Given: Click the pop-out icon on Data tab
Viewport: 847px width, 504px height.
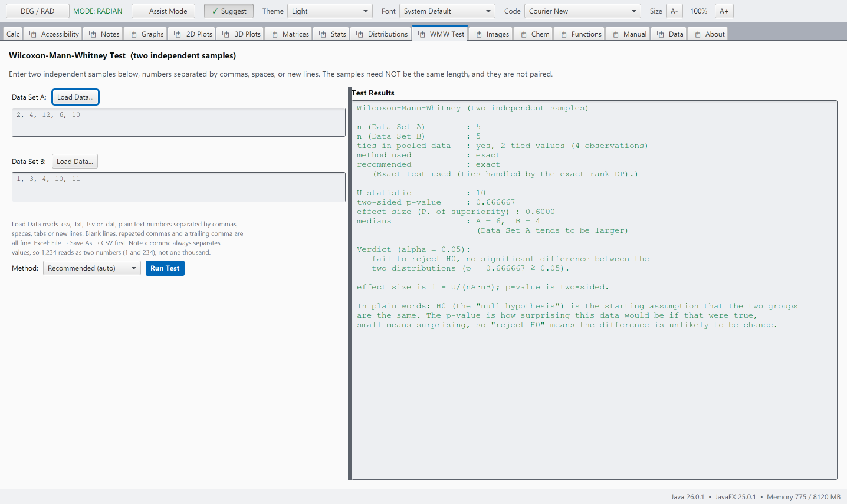Looking at the screenshot, I should (x=661, y=34).
